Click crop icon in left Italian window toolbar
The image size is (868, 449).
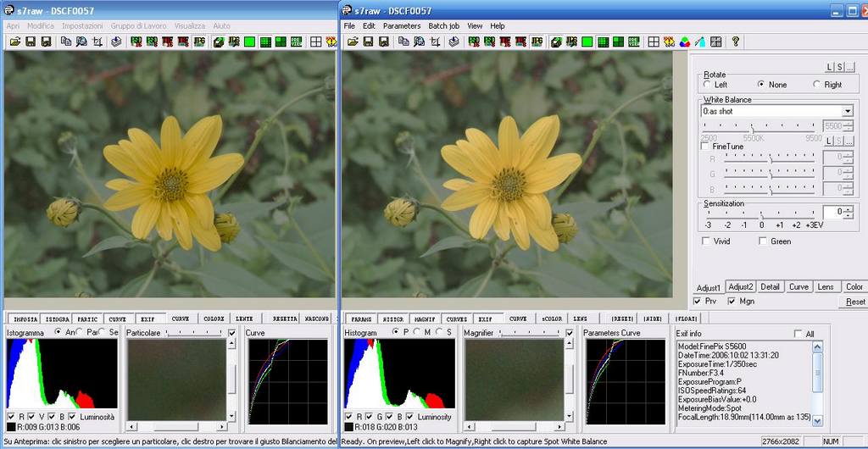pos(98,42)
